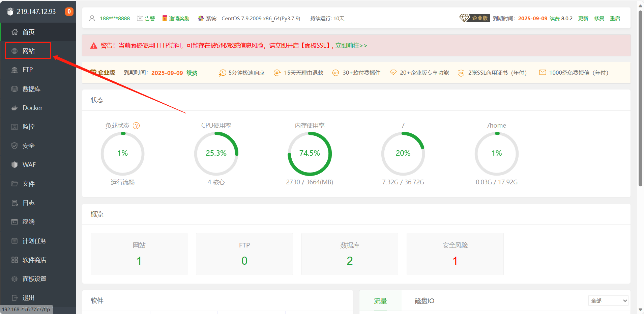Click the 邀请奖励 gift icon
Viewport: 644px width, 314px height.
point(165,18)
